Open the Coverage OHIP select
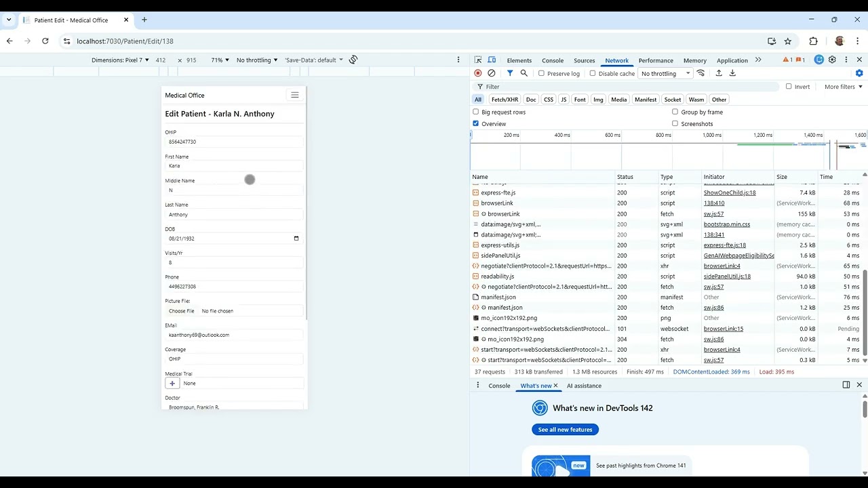 (x=235, y=359)
